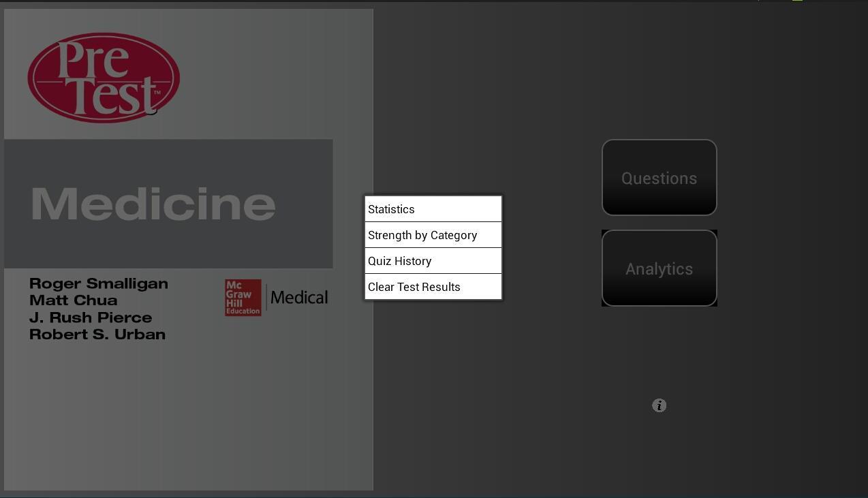This screenshot has height=498, width=868.
Task: Select Strength by Category menu entry
Action: pyautogui.click(x=433, y=235)
